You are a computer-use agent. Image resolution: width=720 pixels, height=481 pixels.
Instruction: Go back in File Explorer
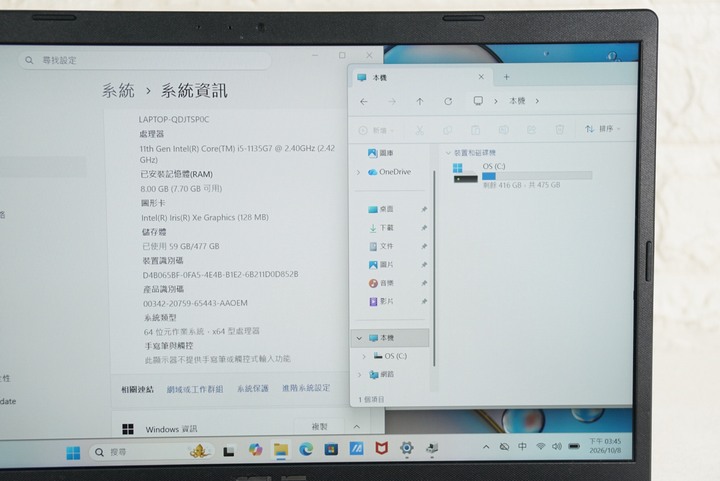(x=364, y=101)
